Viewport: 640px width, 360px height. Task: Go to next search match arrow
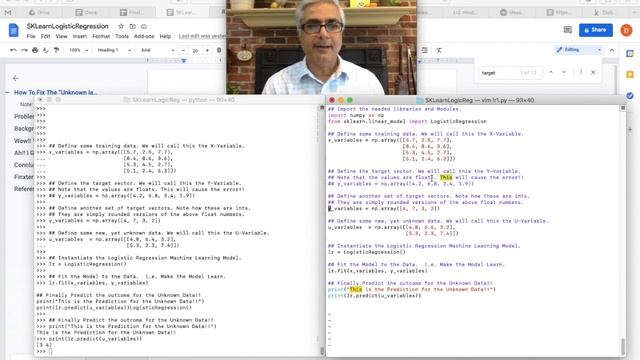(x=564, y=72)
